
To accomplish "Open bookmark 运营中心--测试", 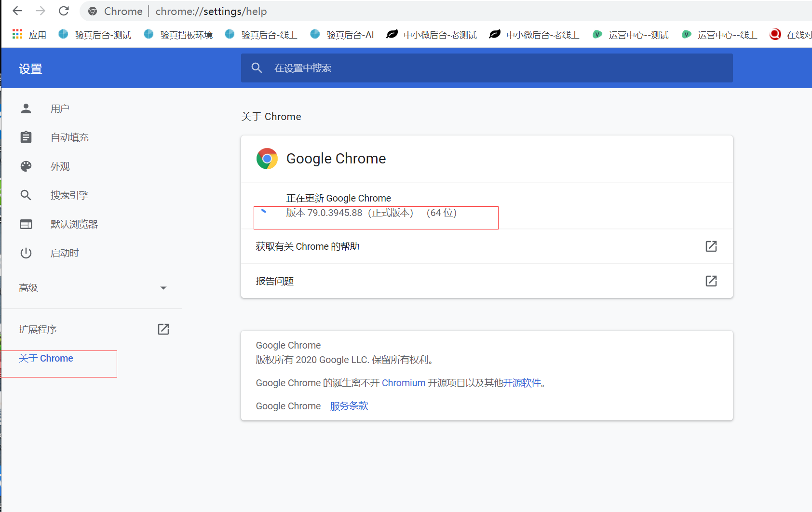I will tap(631, 35).
